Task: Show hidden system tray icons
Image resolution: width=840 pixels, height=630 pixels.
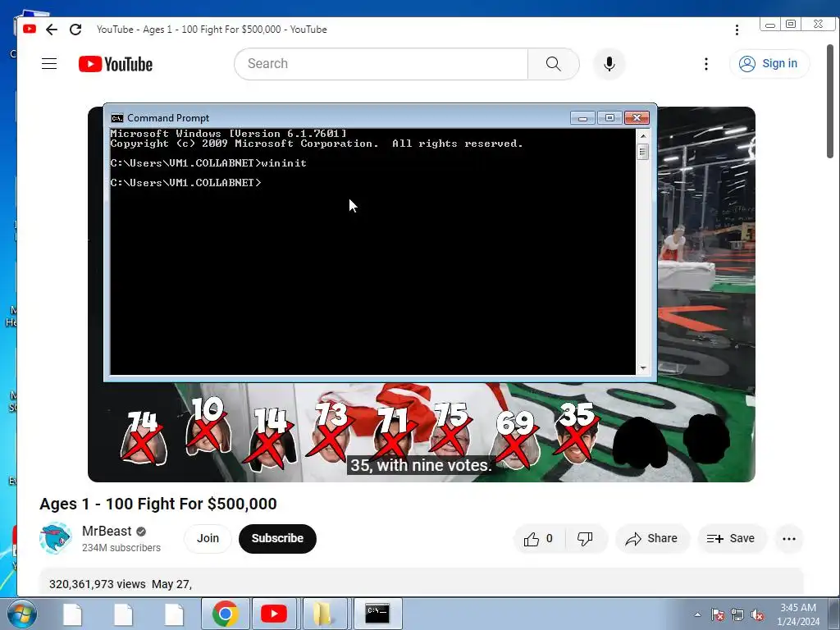Action: click(697, 614)
